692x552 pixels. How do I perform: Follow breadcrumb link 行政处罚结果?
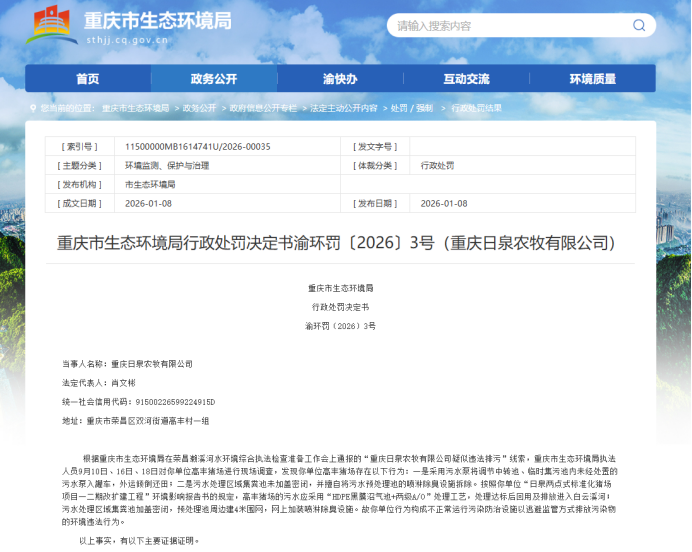(476, 108)
